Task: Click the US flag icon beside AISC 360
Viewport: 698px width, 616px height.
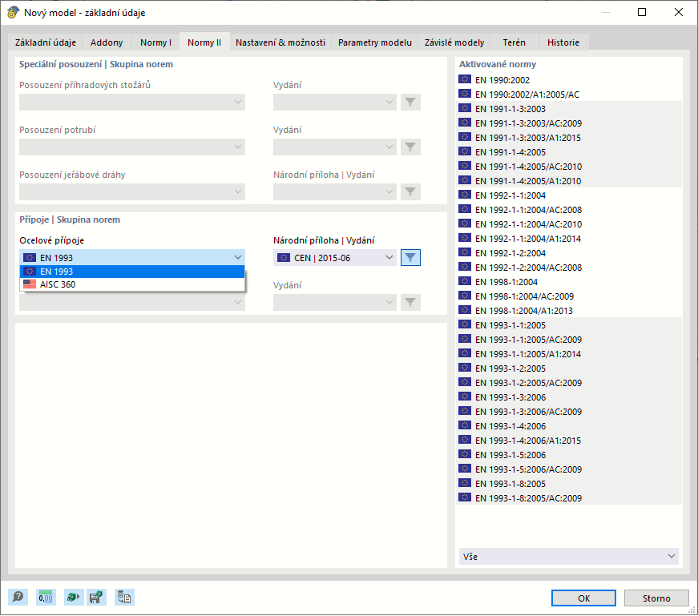Action: [30, 284]
